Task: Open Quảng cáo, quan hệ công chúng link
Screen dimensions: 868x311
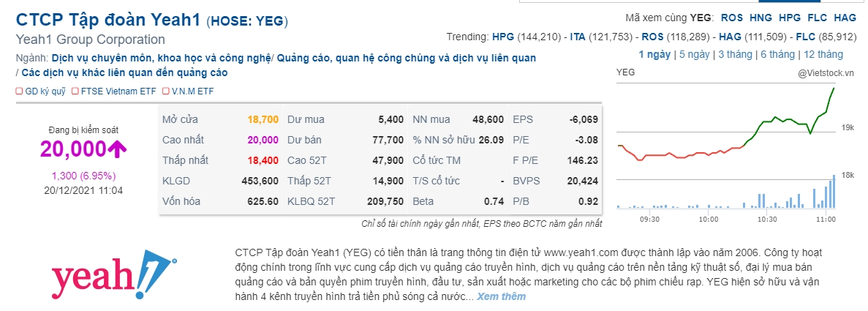Action: click(x=407, y=58)
